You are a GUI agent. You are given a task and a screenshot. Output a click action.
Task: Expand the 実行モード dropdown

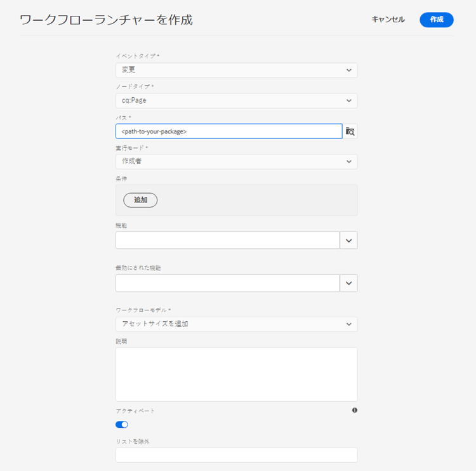[x=236, y=162]
